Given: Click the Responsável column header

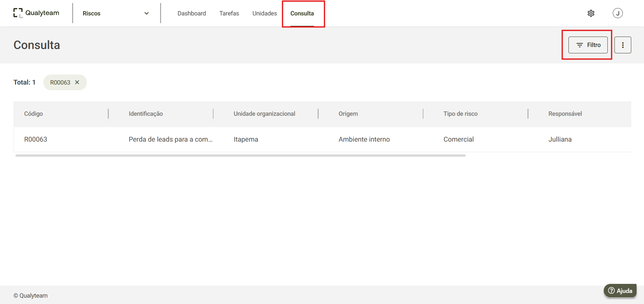Looking at the screenshot, I should click(565, 114).
